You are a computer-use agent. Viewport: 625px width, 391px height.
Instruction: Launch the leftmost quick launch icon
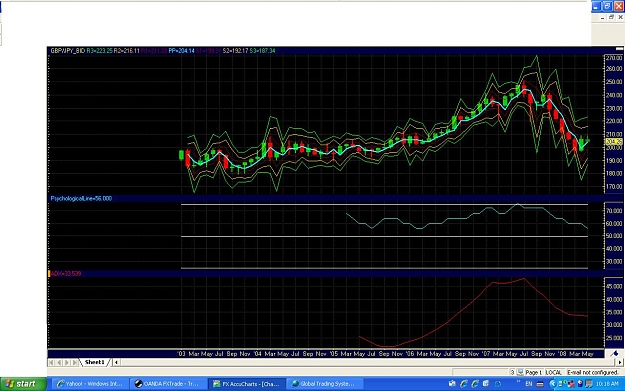(452, 383)
